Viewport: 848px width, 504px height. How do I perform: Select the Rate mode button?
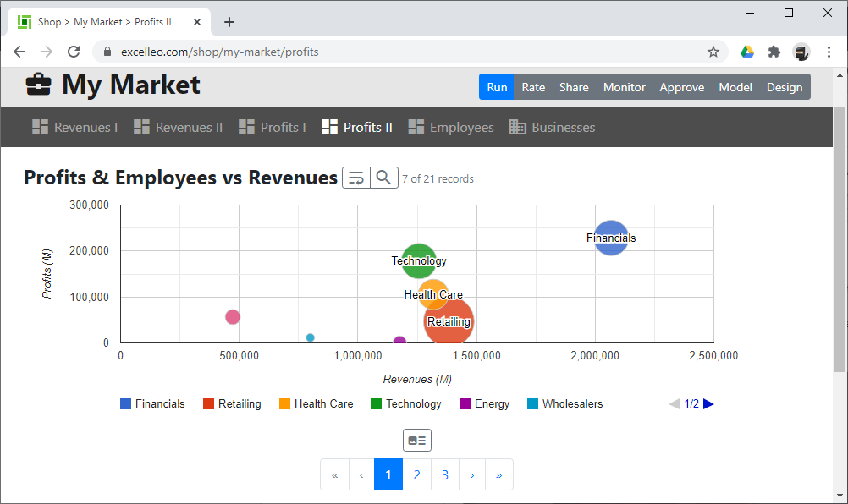(x=533, y=87)
